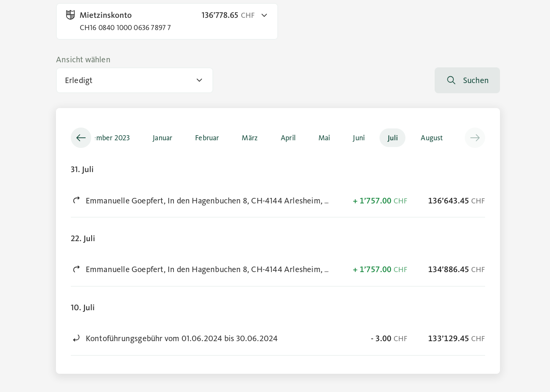The height and width of the screenshot is (392, 550).
Task: Click the magnifier icon in Suchen
Action: (x=451, y=81)
